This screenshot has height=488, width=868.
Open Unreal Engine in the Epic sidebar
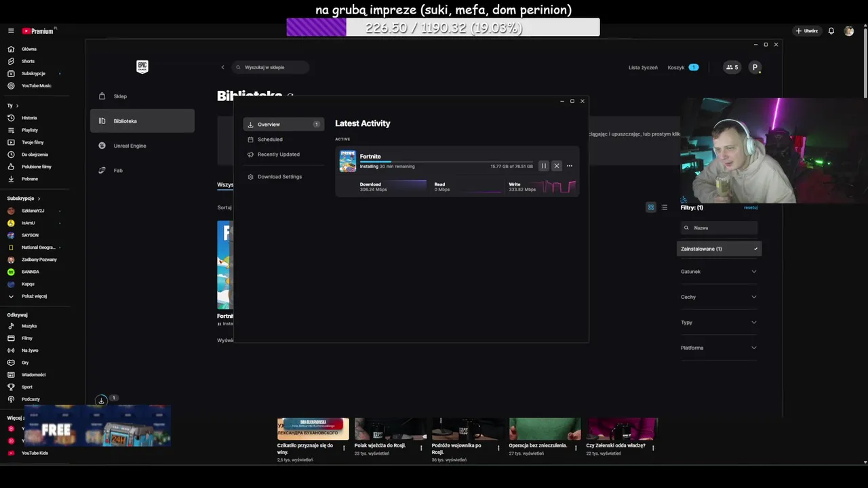[x=142, y=146]
